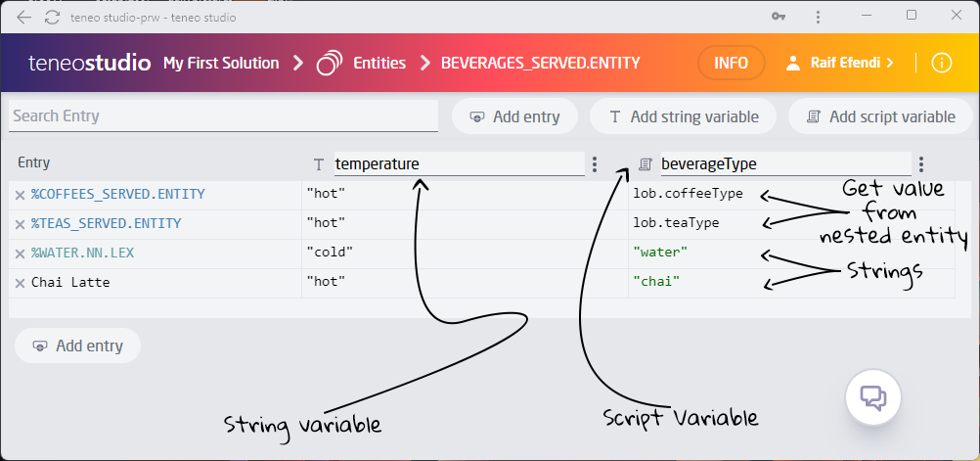Click the bottom Add entry button
Viewport: 980px width, 461px height.
[77, 346]
